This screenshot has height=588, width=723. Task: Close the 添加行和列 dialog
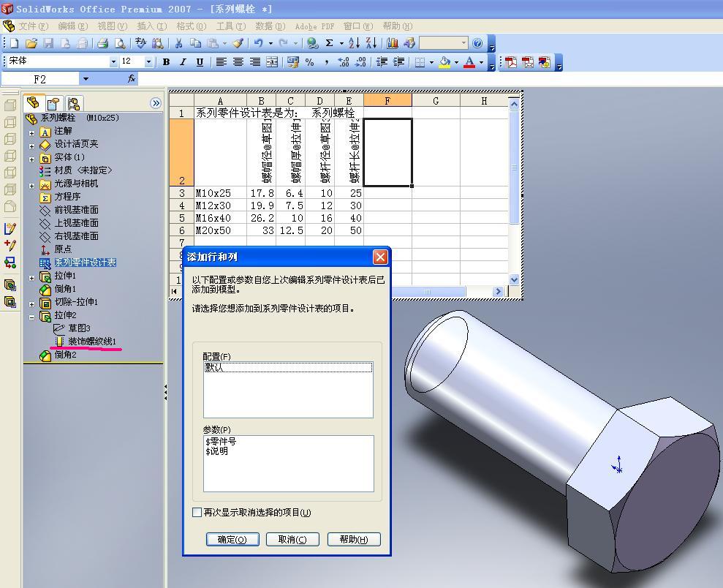pos(380,257)
